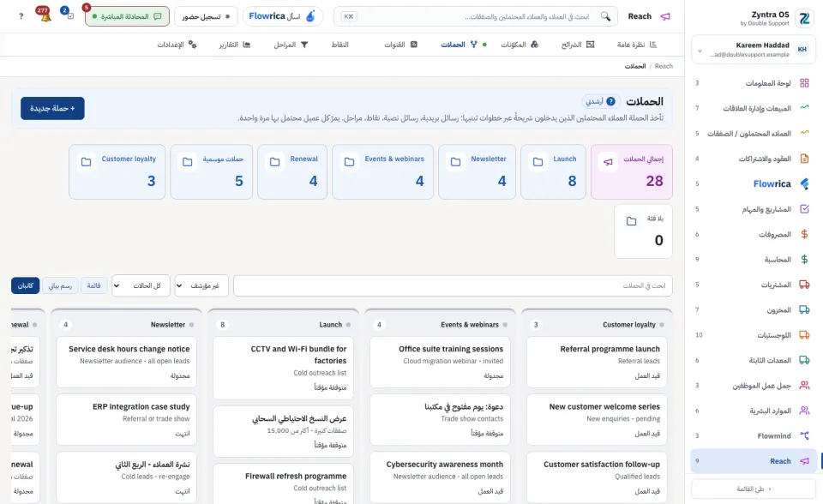This screenshot has height=504, width=823.
Task: Click the Reach breadcrumb link
Action: (664, 66)
